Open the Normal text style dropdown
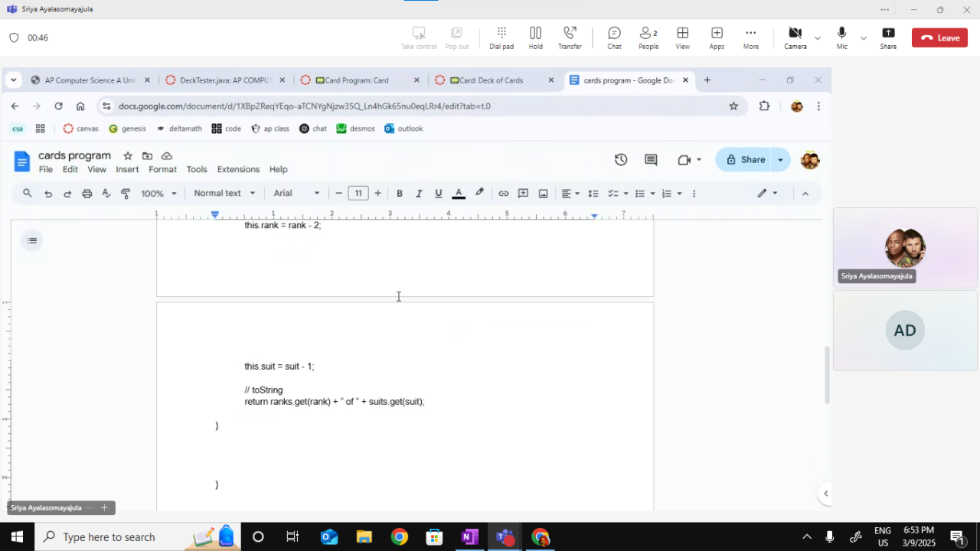 (223, 194)
